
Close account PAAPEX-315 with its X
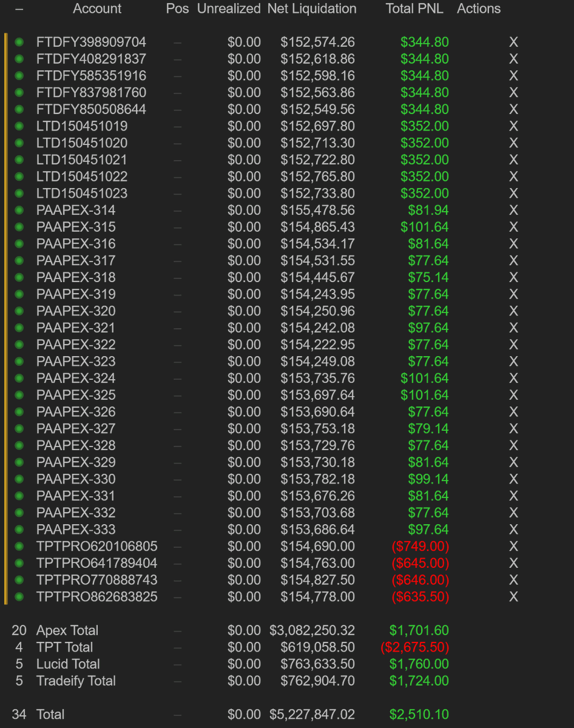coord(513,227)
